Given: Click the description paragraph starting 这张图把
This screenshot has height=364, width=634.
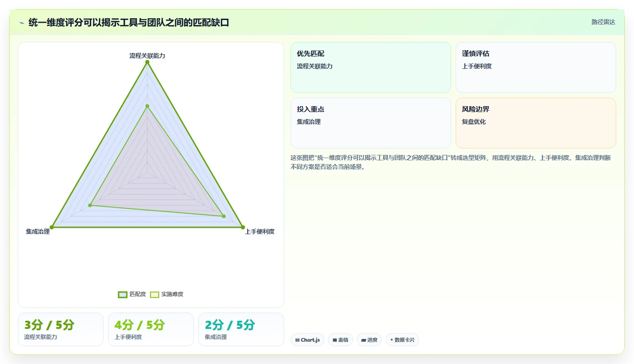Looking at the screenshot, I should (x=451, y=162).
